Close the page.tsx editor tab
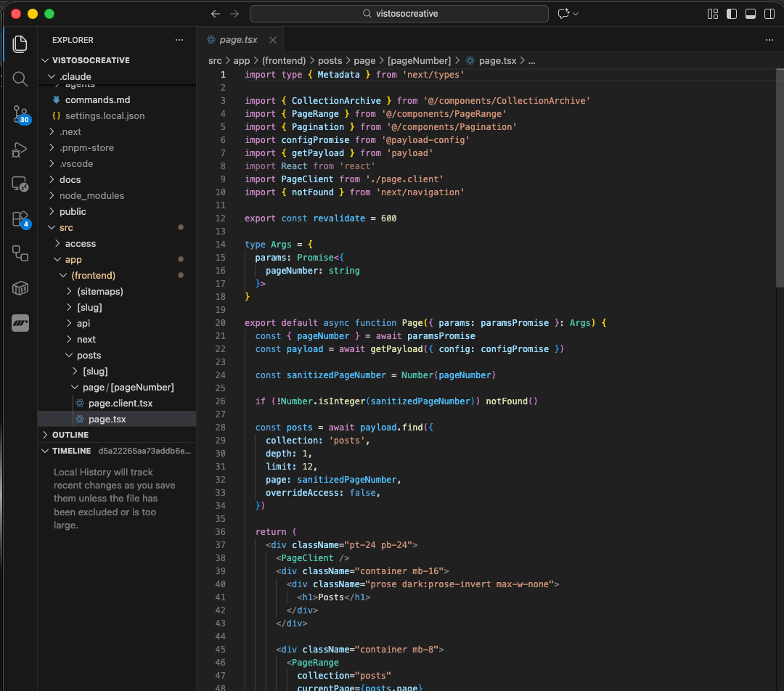Image resolution: width=784 pixels, height=691 pixels. [273, 40]
